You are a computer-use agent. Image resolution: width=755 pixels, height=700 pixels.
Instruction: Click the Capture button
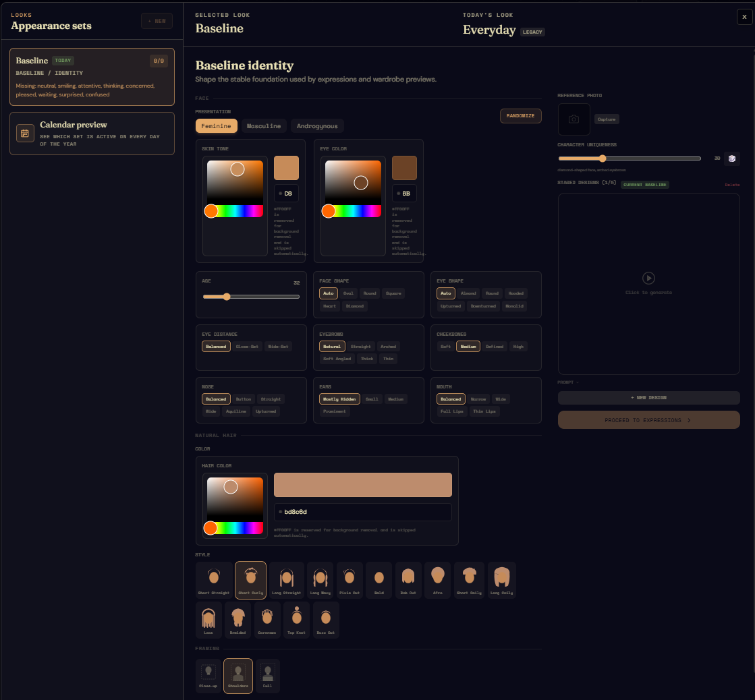(607, 119)
